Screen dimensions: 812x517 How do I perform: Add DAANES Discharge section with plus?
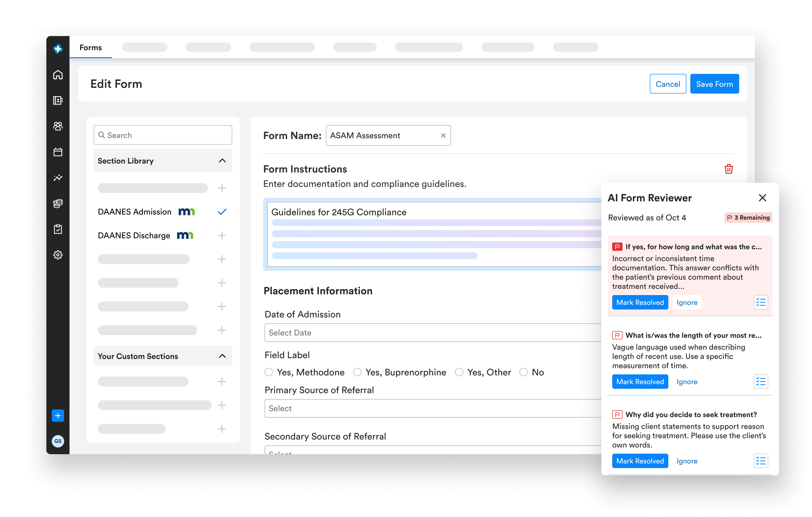[x=222, y=235]
